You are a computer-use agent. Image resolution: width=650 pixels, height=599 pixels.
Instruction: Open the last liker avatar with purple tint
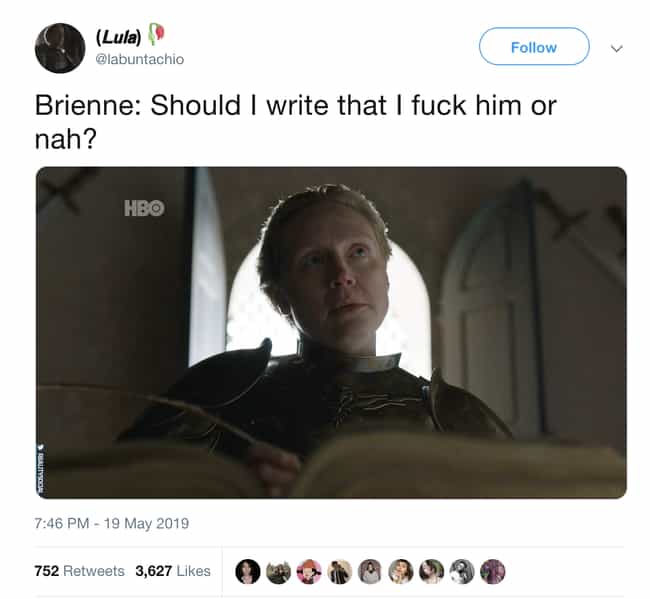coord(493,571)
